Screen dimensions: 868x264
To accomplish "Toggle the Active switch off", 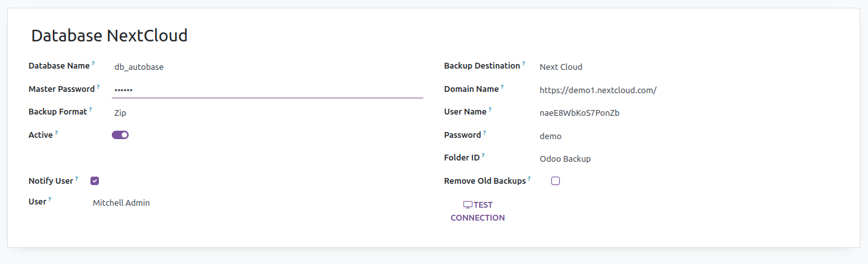I will pyautogui.click(x=120, y=135).
